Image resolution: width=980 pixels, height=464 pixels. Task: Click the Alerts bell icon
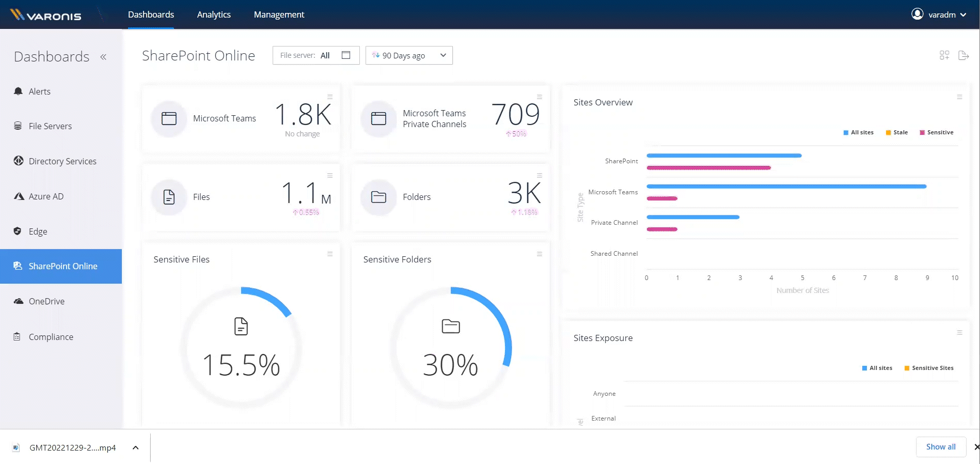pyautogui.click(x=18, y=91)
